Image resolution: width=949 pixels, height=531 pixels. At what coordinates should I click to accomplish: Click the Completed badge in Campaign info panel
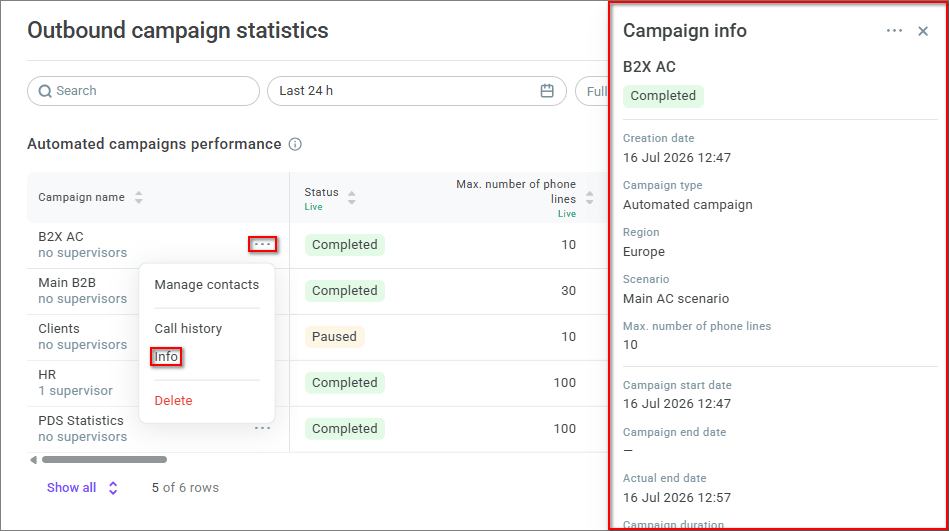click(663, 96)
